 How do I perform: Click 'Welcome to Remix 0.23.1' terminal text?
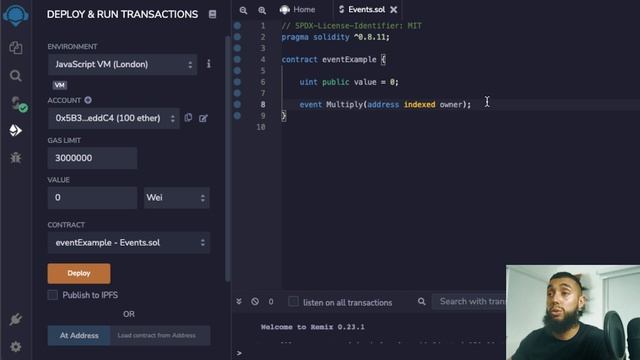point(313,327)
